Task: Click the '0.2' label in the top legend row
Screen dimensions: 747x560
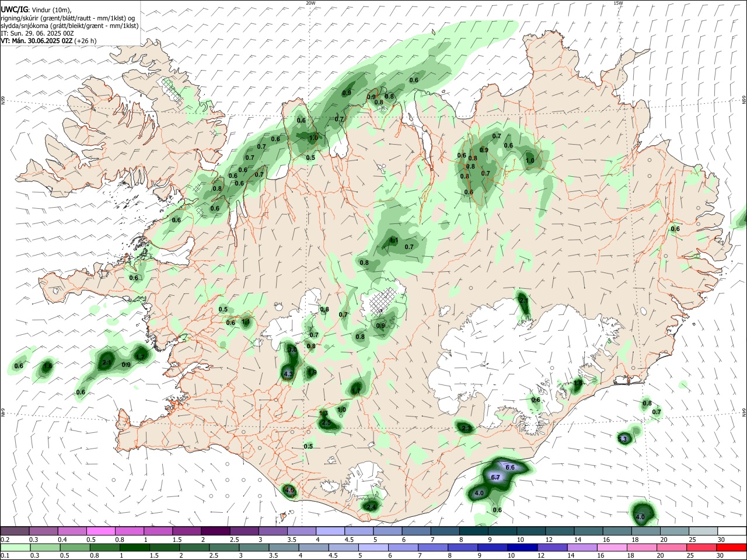Action: tap(5, 540)
